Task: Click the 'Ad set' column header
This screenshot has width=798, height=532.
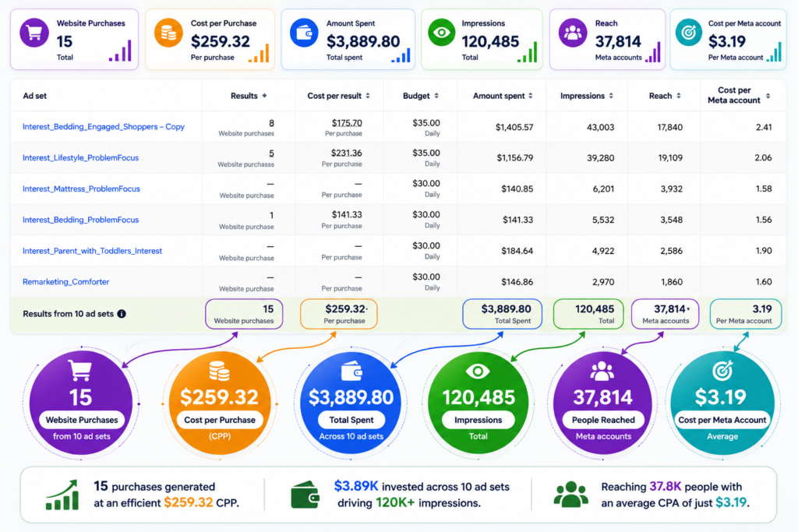Action: tap(34, 96)
